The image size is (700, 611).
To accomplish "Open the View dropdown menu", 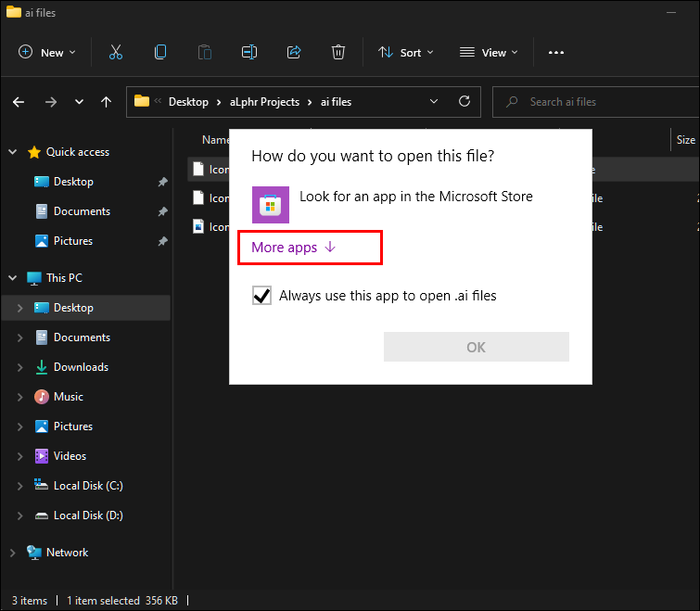I will (x=489, y=53).
